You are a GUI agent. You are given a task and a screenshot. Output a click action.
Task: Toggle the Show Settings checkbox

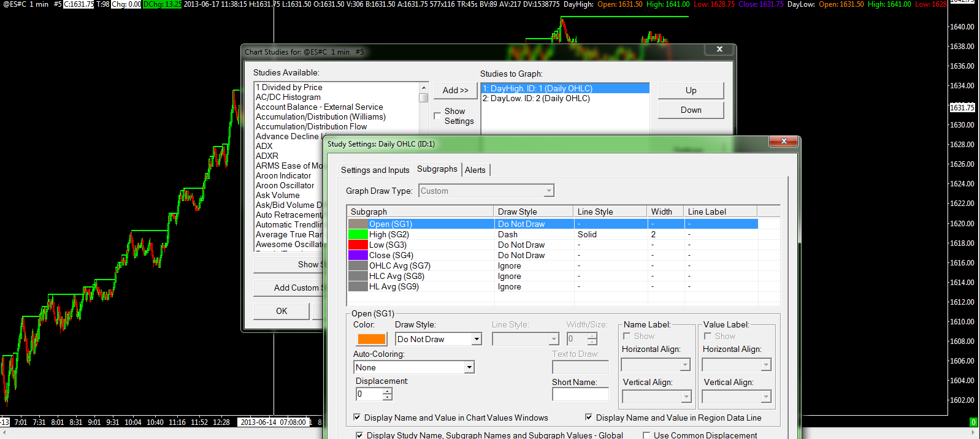(437, 115)
